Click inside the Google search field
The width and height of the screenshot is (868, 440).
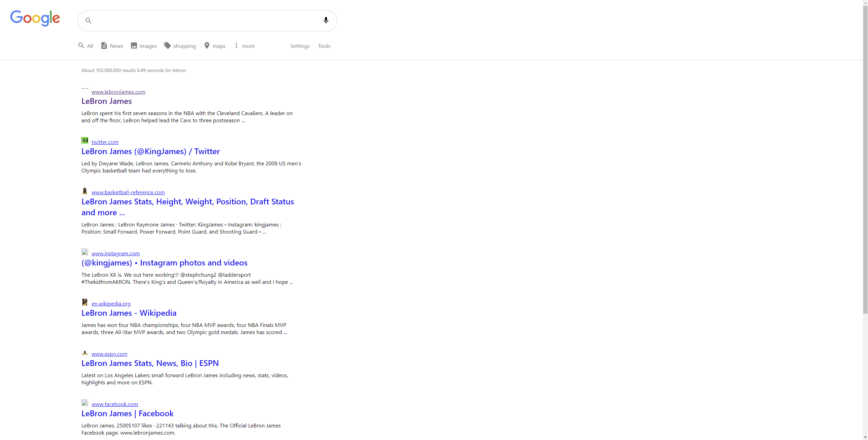(204, 21)
